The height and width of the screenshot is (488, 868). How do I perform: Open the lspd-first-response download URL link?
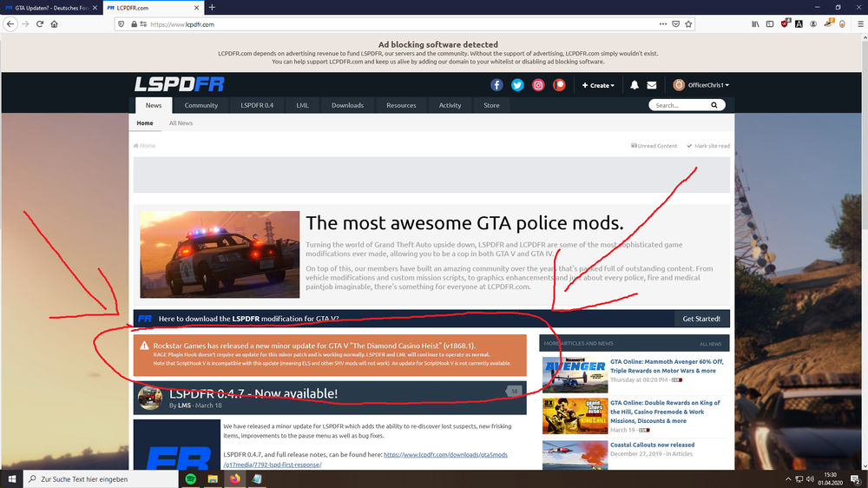point(365,459)
